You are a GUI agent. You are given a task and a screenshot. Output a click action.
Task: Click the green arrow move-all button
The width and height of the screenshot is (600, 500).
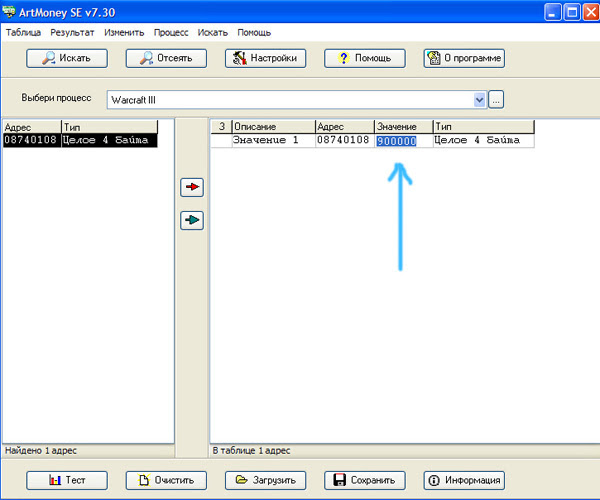pyautogui.click(x=192, y=220)
